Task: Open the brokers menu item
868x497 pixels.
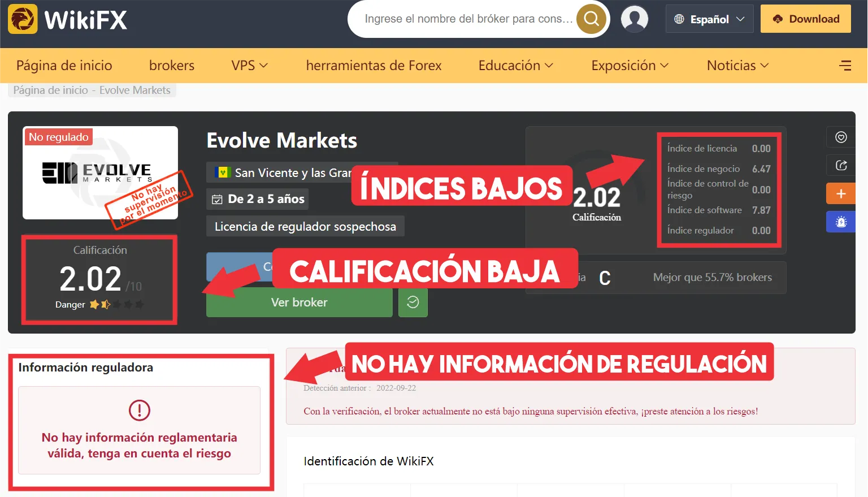Action: 172,66
